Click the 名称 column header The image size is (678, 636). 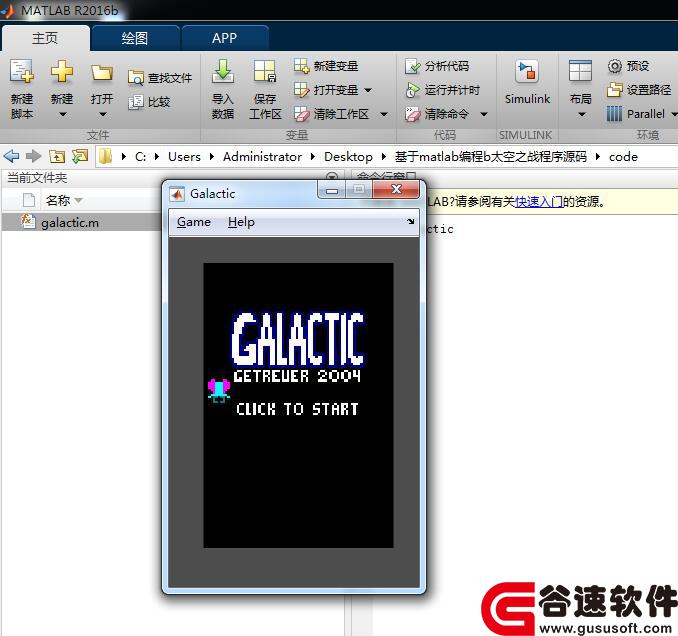click(x=58, y=200)
